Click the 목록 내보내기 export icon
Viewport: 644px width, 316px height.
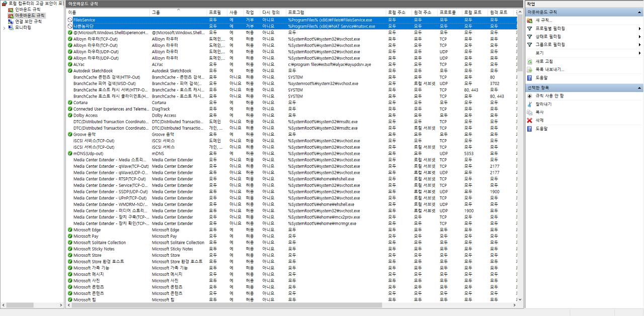(x=529, y=69)
